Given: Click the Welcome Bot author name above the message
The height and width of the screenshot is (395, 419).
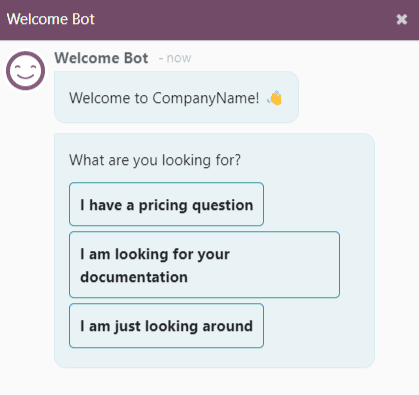Looking at the screenshot, I should (x=101, y=58).
